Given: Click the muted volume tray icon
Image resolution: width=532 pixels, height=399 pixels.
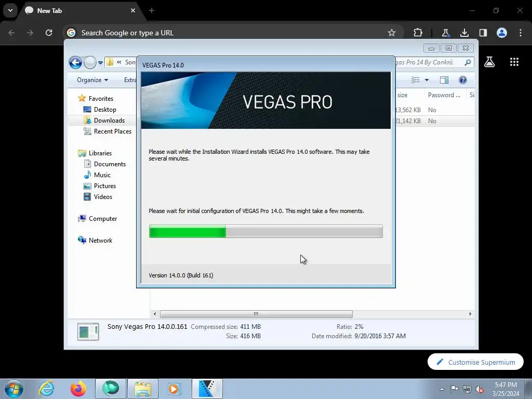Looking at the screenshot, I should pos(480,389).
